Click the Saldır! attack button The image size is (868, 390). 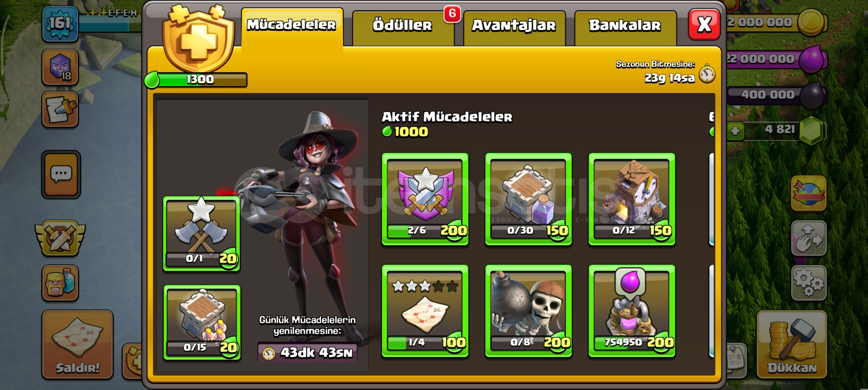tap(77, 344)
